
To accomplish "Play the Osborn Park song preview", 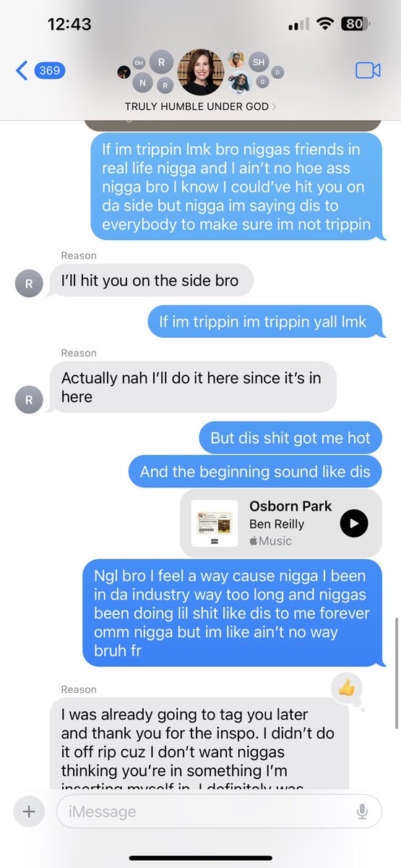I will click(354, 523).
